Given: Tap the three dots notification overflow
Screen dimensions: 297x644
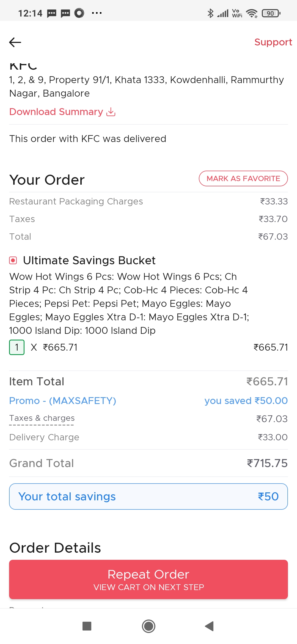Looking at the screenshot, I should 97,13.
